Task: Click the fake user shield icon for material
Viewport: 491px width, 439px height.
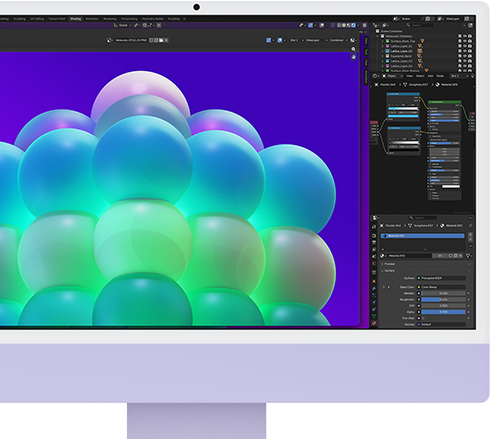Action: [450, 256]
